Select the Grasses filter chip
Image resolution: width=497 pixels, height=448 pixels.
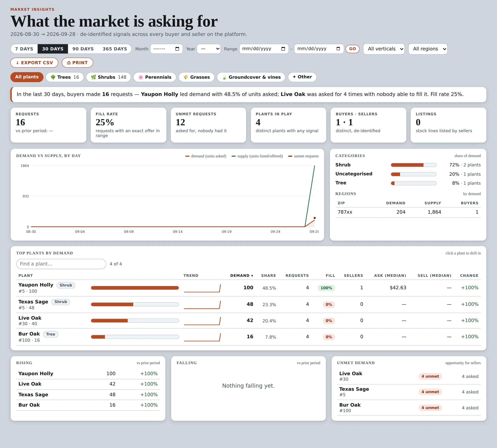point(196,77)
